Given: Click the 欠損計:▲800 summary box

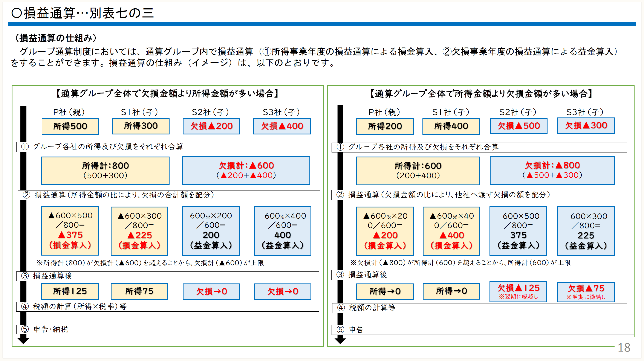Looking at the screenshot, I should click(x=552, y=170).
